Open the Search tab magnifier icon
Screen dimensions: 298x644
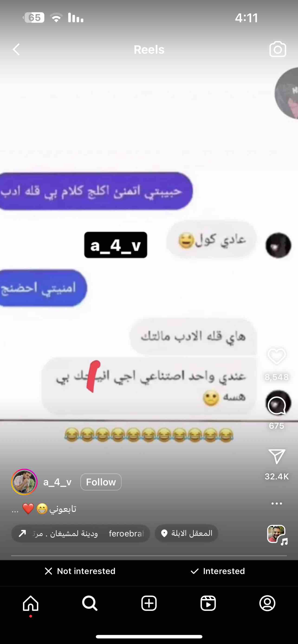coord(90,603)
